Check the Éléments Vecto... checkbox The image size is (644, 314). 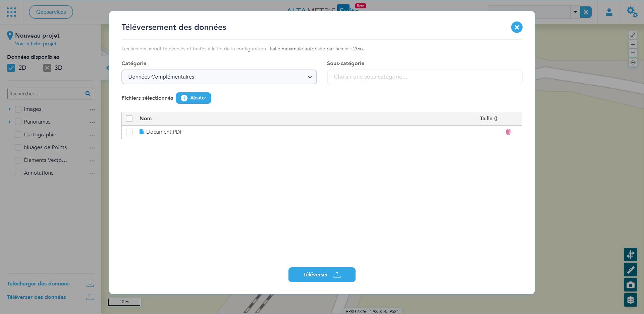[x=18, y=160]
